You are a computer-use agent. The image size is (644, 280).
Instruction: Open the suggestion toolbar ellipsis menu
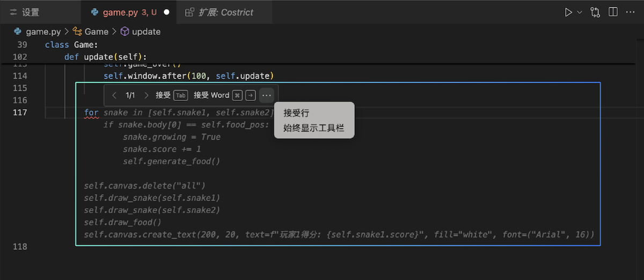[x=267, y=95]
